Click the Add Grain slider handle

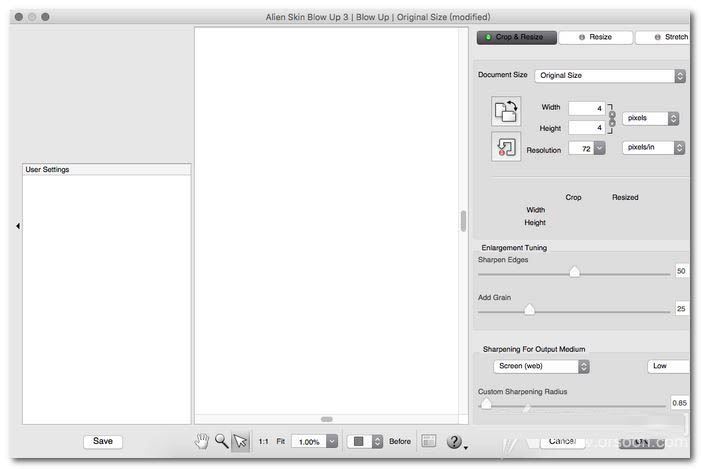pyautogui.click(x=529, y=309)
